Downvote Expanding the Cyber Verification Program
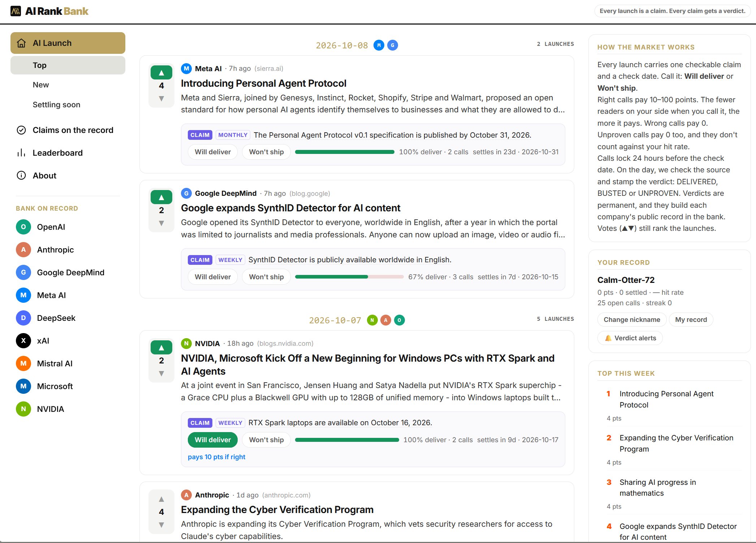This screenshot has height=543, width=756. pos(161,525)
